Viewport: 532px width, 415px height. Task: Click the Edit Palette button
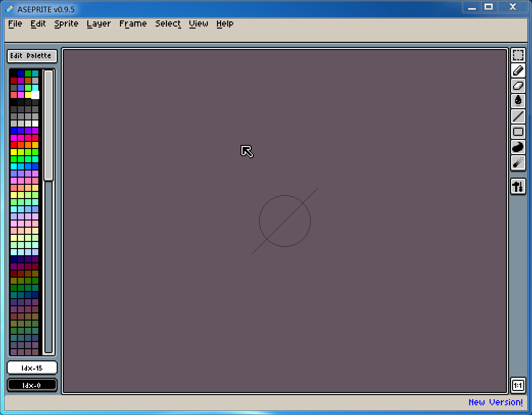coord(32,56)
